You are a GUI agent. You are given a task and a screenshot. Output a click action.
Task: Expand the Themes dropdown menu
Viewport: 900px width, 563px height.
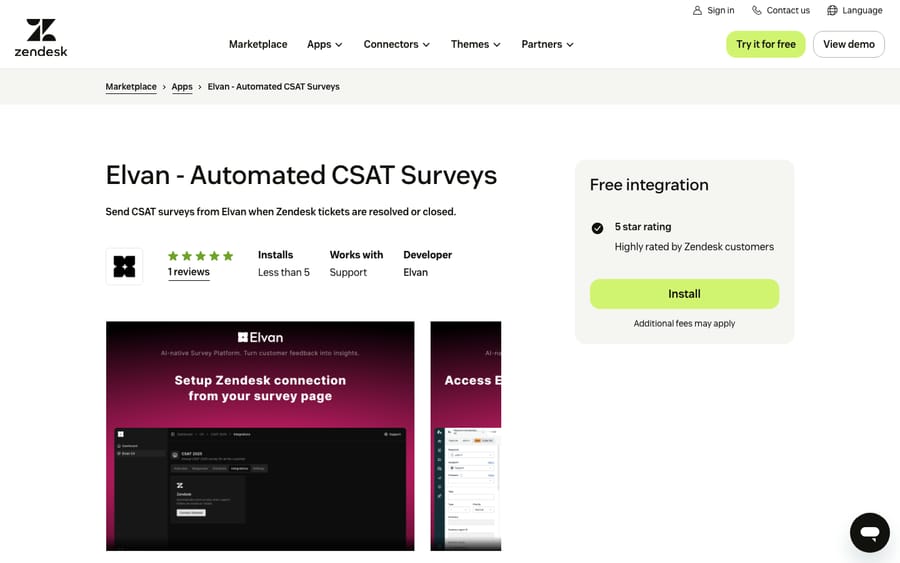pos(476,44)
